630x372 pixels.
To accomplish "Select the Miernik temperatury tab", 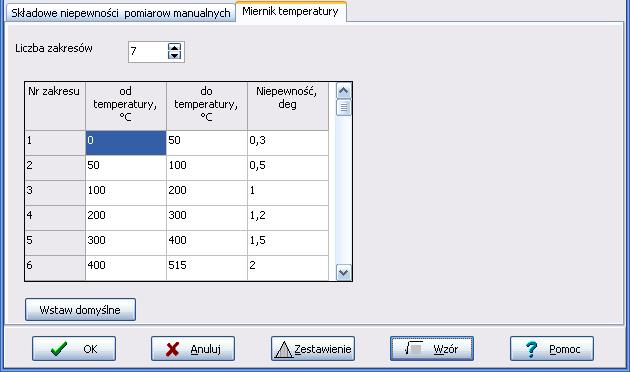I will point(290,12).
